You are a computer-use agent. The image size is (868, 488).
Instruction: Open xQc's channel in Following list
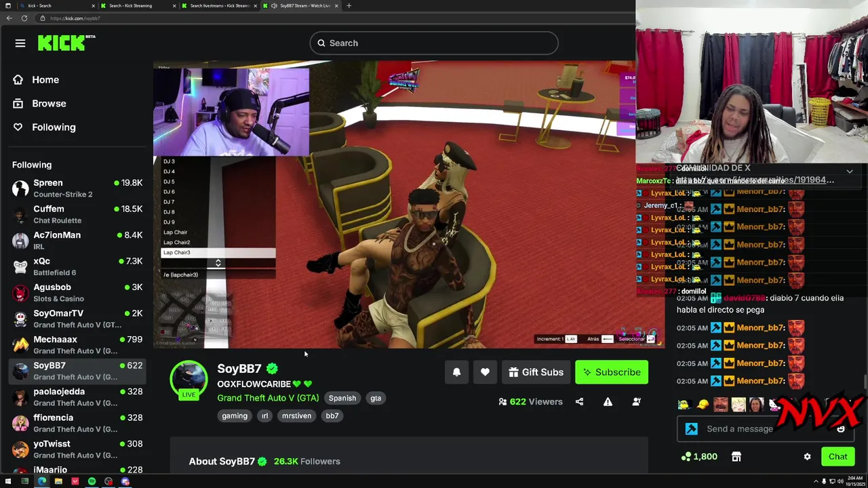tap(78, 266)
